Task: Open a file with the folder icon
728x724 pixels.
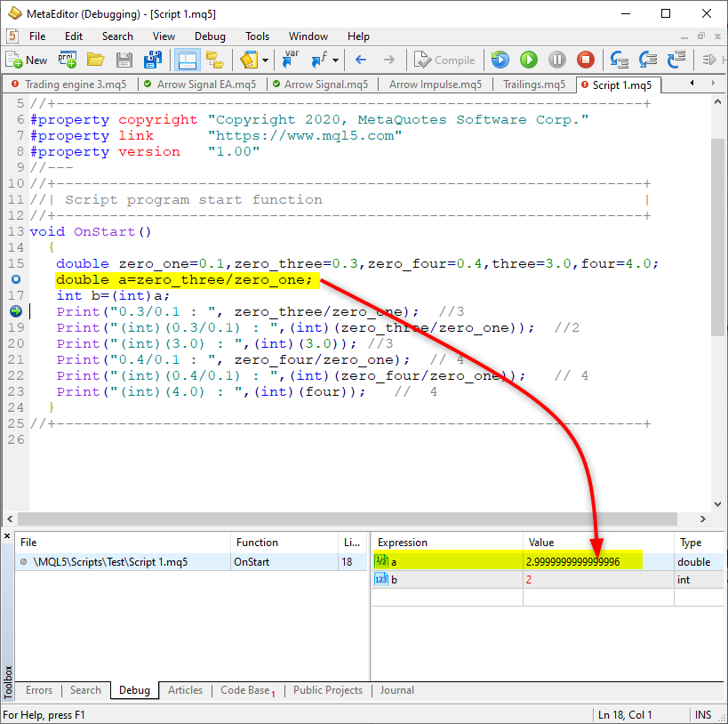Action: coord(96,60)
